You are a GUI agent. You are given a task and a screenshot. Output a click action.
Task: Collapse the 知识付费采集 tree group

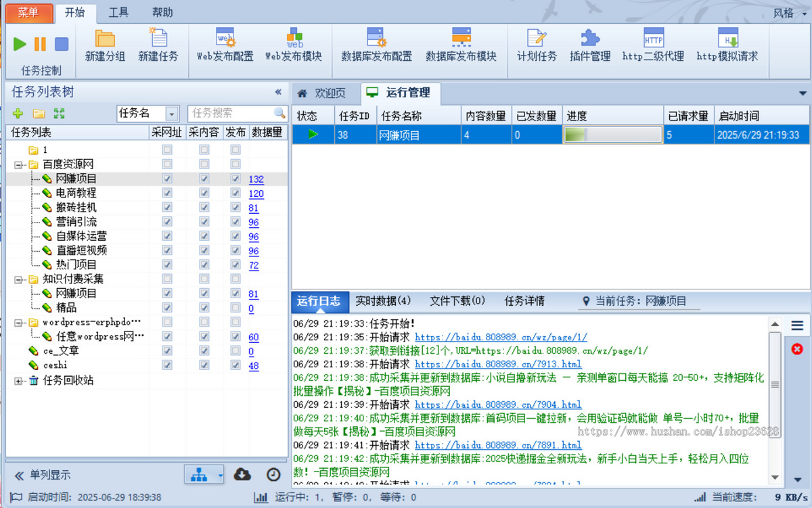18,279
